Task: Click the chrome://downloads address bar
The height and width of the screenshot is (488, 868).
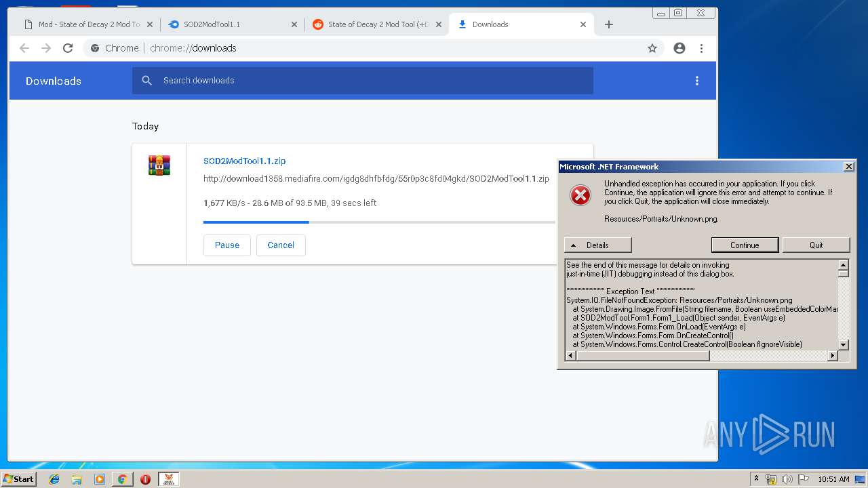Action: pos(374,48)
